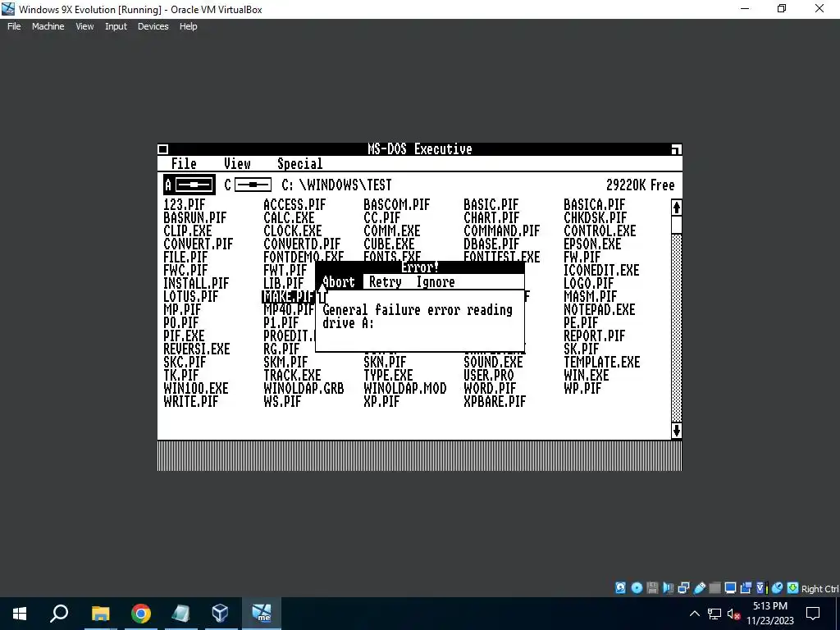Click the taskbar notepad-like app icon
The width and height of the screenshot is (840, 630).
click(x=180, y=614)
